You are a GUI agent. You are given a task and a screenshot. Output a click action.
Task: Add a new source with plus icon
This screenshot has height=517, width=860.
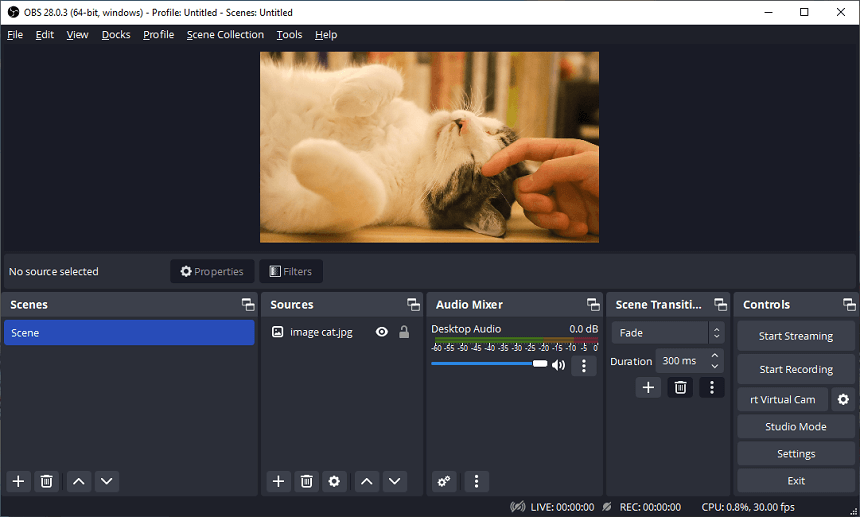pos(278,481)
